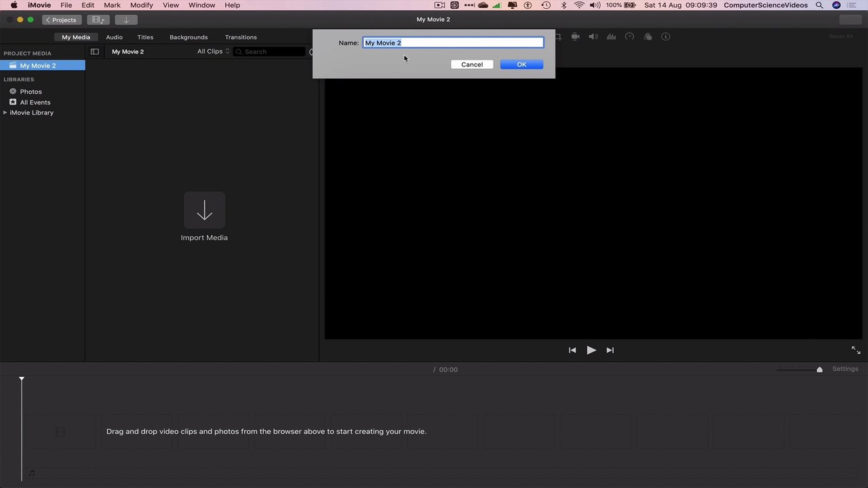This screenshot has height=488, width=868.
Task: Click the Time Machine menu bar icon
Action: click(546, 5)
